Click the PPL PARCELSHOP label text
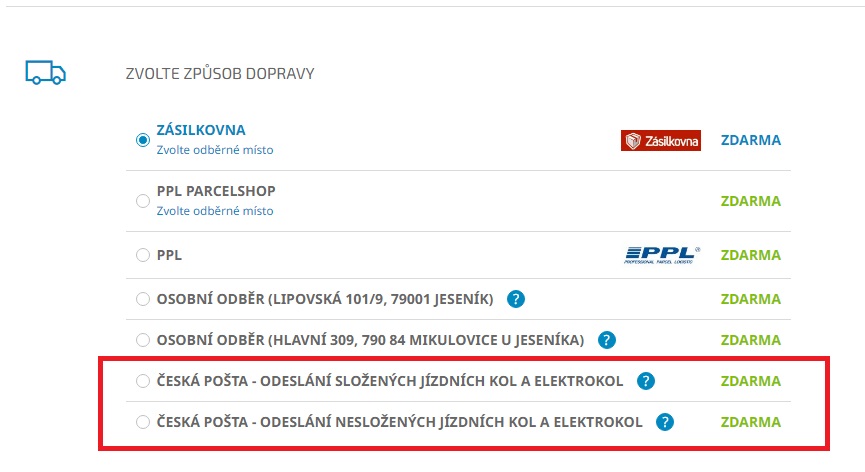This screenshot has height=472, width=865. tap(216, 191)
